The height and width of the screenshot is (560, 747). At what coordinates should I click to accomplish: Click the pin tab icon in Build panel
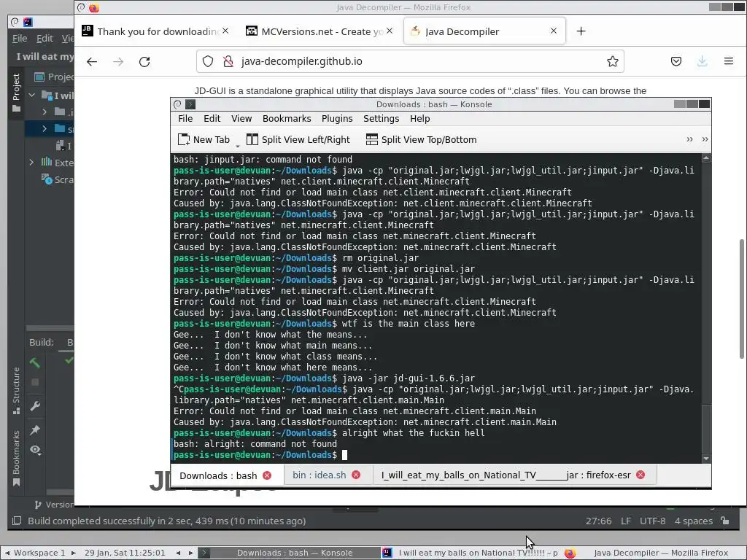[x=35, y=430]
